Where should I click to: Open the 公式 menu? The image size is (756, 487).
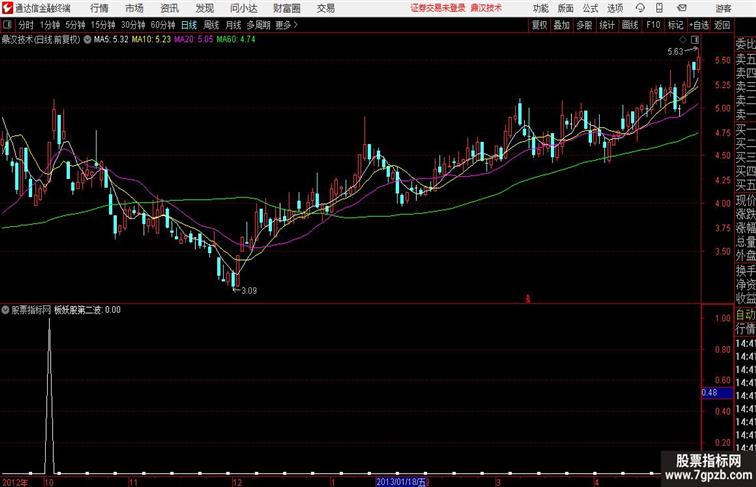coord(590,8)
